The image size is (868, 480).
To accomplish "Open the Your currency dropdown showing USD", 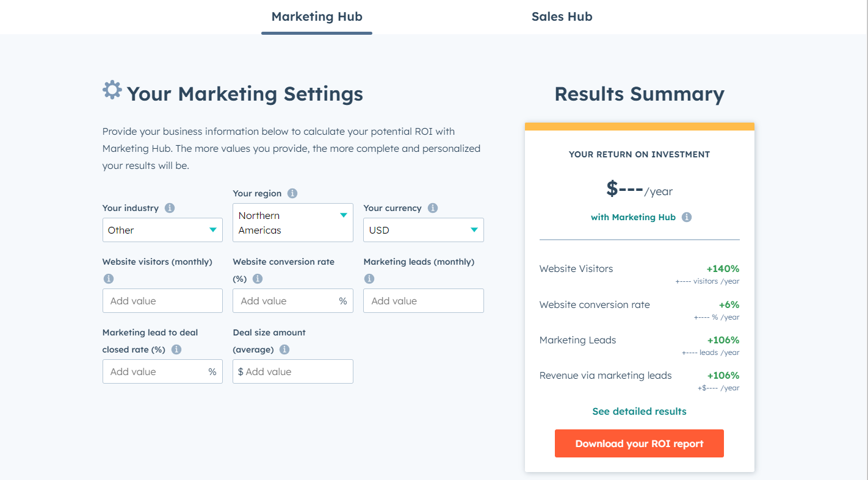I will [x=424, y=230].
